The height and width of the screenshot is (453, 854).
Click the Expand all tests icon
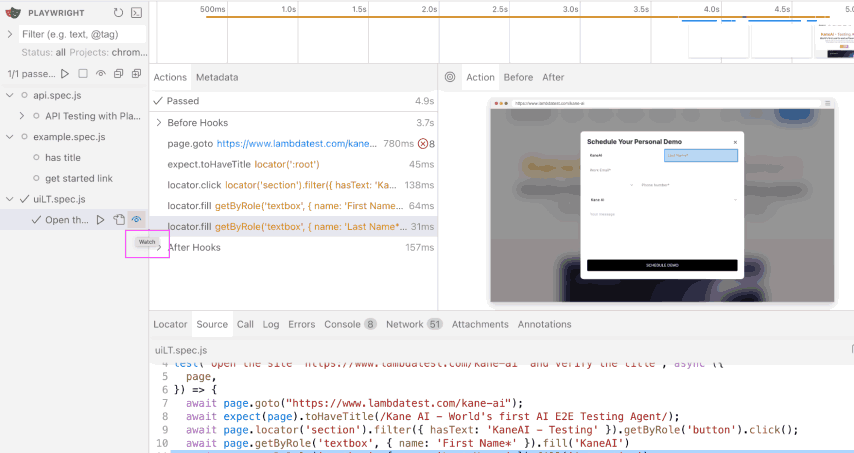click(x=136, y=74)
